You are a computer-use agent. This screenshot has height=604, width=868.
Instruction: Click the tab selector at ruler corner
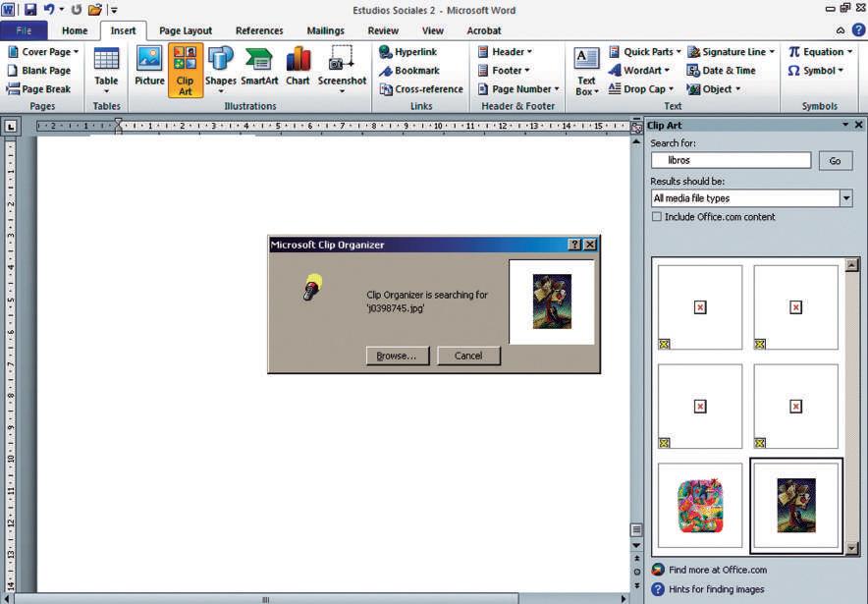tap(11, 127)
